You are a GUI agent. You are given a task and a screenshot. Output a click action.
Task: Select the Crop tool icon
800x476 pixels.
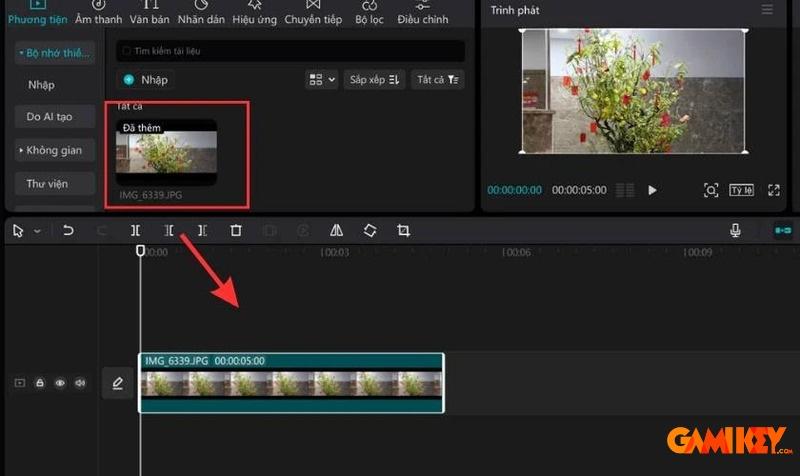click(x=403, y=230)
